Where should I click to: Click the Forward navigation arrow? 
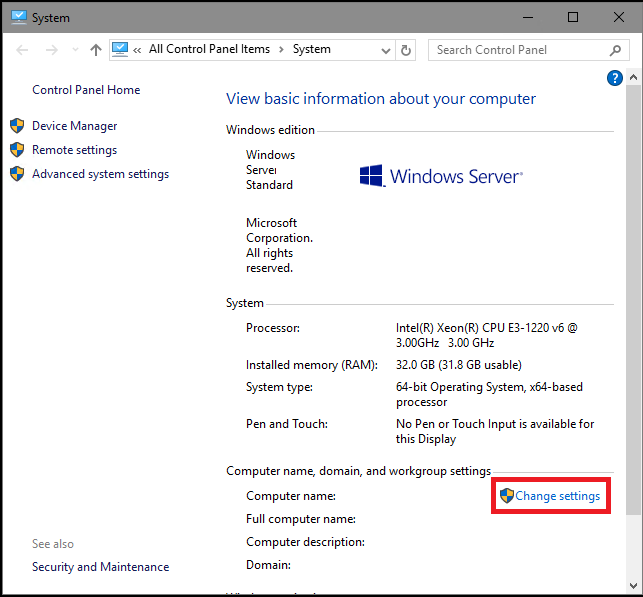pyautogui.click(x=52, y=50)
